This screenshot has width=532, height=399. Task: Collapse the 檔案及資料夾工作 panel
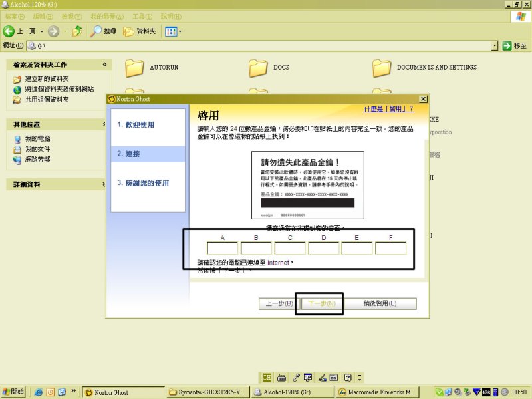pos(104,65)
